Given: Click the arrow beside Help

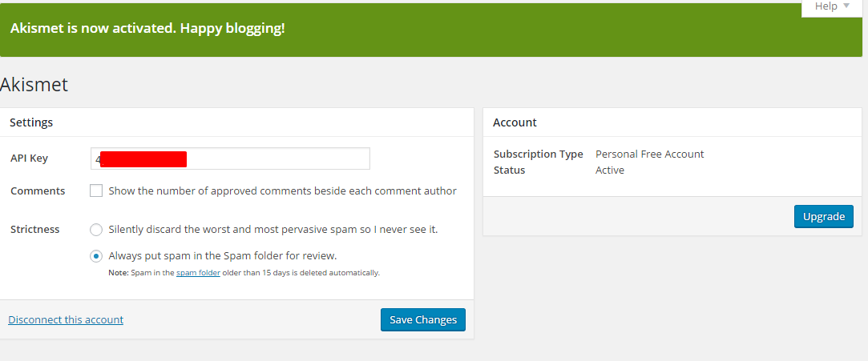Looking at the screenshot, I should pos(847,6).
